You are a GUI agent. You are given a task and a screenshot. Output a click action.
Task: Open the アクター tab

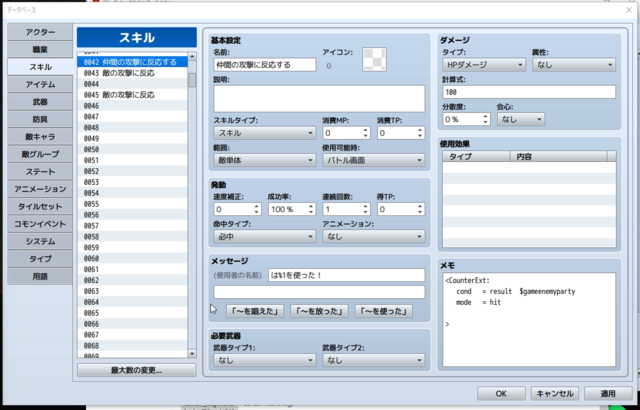coord(40,32)
